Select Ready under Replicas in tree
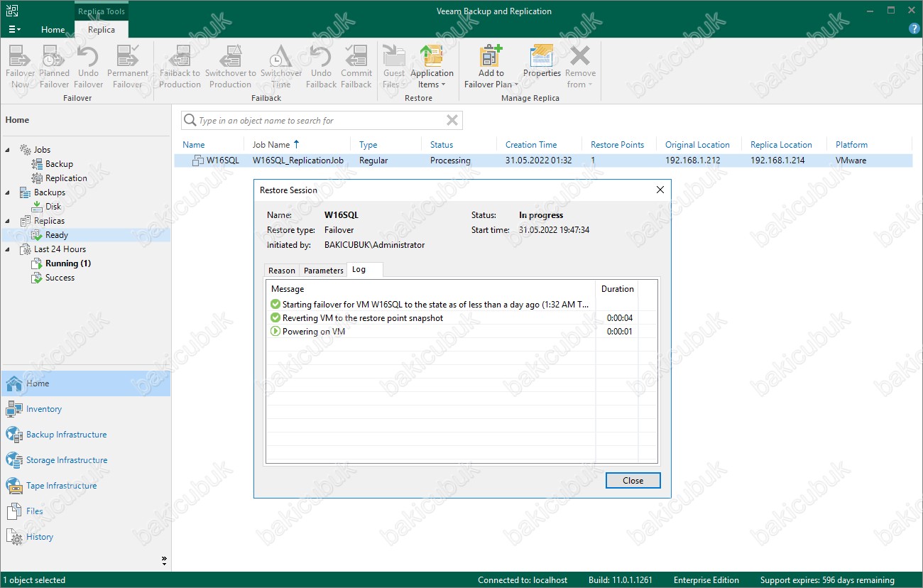 [57, 235]
